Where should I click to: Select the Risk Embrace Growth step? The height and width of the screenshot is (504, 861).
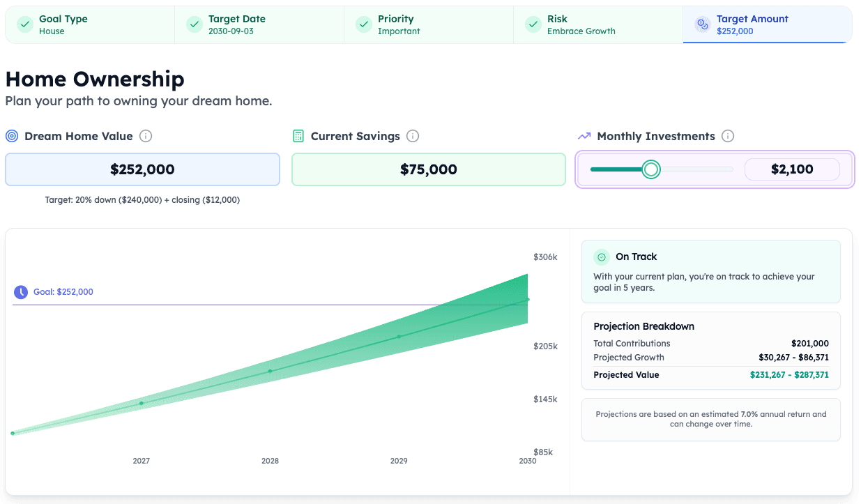click(598, 24)
